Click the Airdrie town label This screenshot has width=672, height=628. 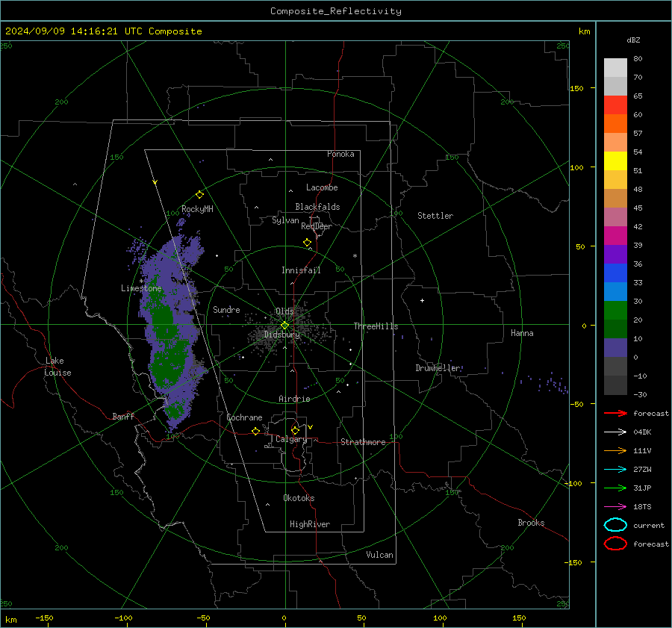(294, 399)
